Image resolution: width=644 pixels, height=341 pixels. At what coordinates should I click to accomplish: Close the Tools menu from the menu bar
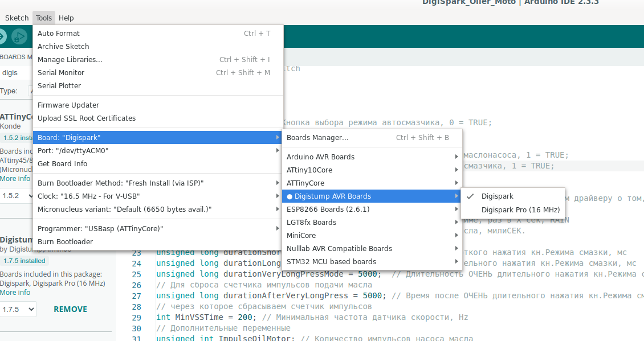click(43, 18)
